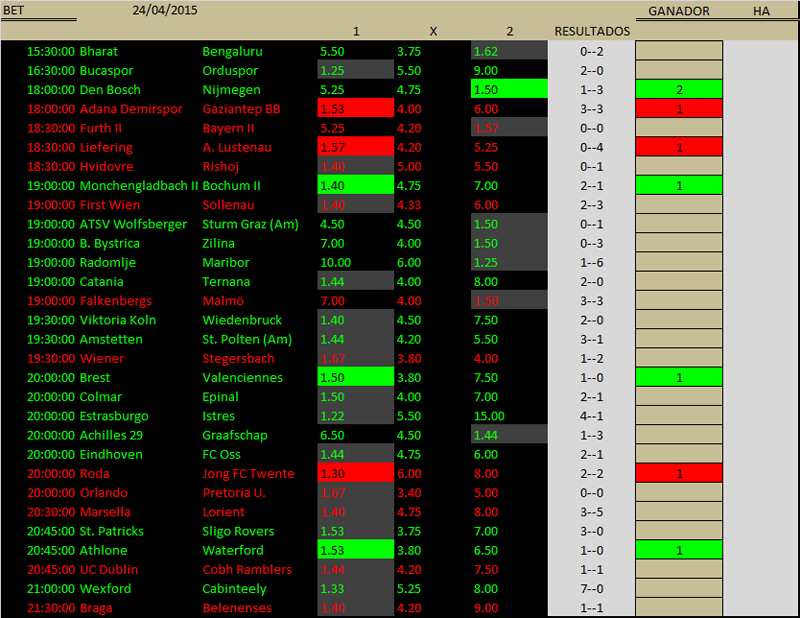Screen dimensions: 800x618
Task: Select green 1.53 cell in Athlone row
Action: (x=356, y=550)
